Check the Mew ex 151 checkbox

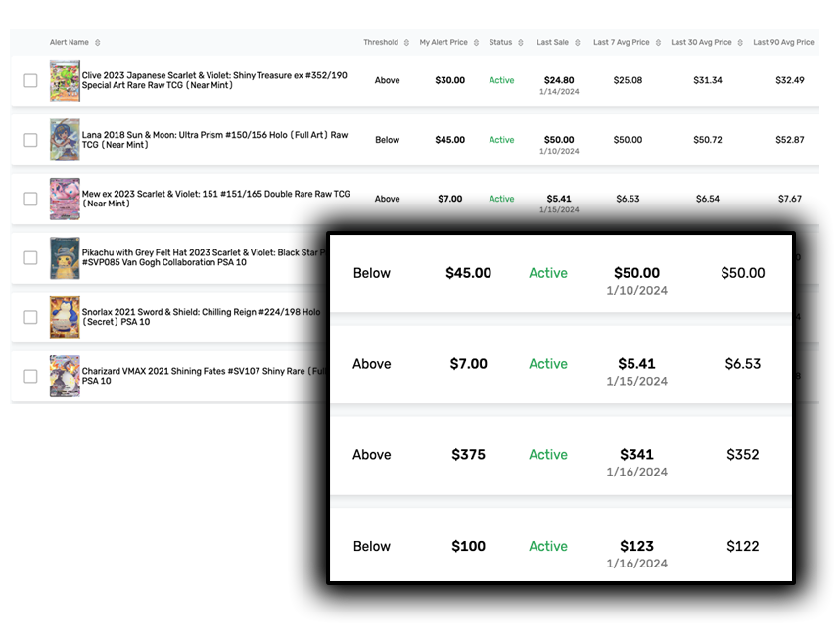(30, 200)
